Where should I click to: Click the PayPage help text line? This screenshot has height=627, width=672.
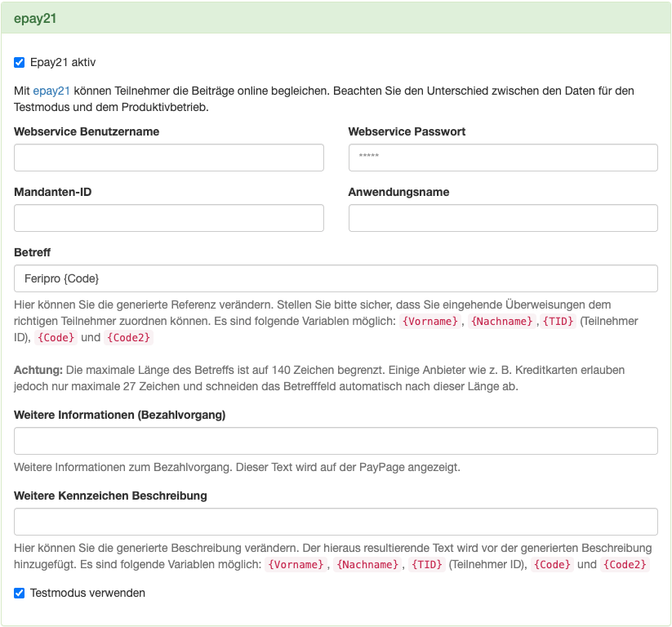click(x=237, y=467)
